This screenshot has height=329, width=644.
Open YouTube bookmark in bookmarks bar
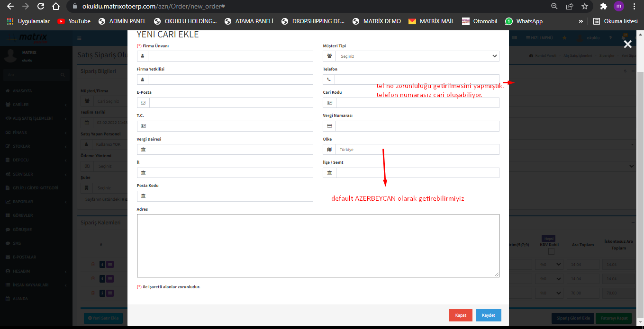(x=74, y=21)
